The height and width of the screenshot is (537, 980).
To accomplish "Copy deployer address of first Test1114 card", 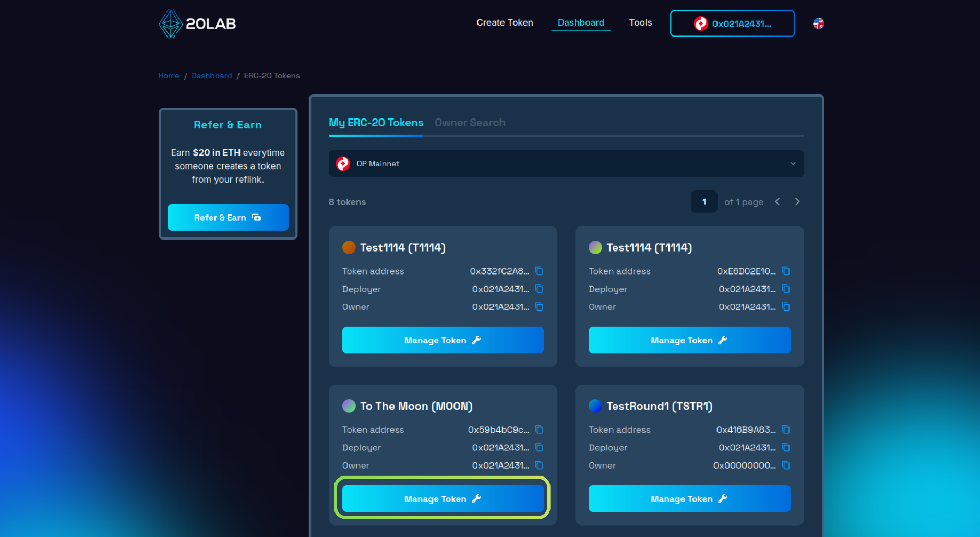I will point(539,289).
